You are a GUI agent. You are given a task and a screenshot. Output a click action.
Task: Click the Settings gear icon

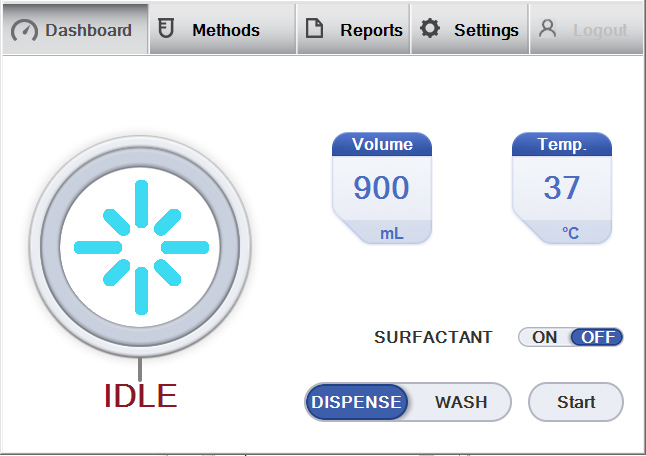point(430,29)
